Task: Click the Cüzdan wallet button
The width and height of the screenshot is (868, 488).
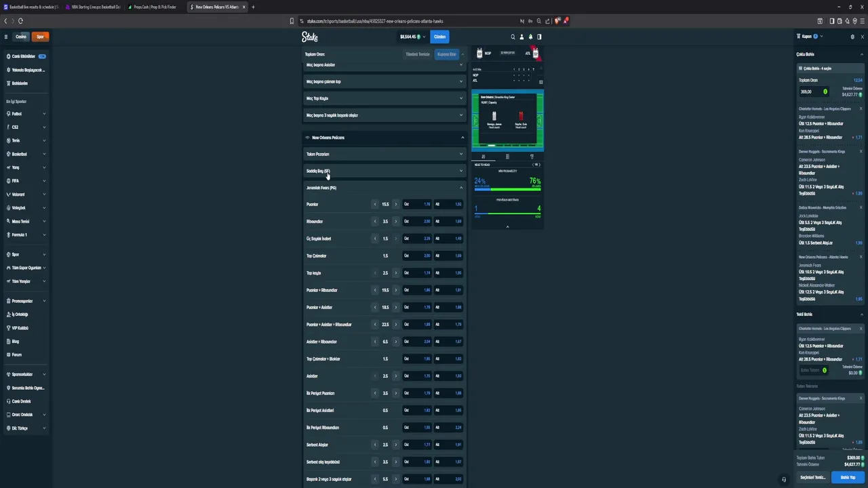Action: click(439, 37)
